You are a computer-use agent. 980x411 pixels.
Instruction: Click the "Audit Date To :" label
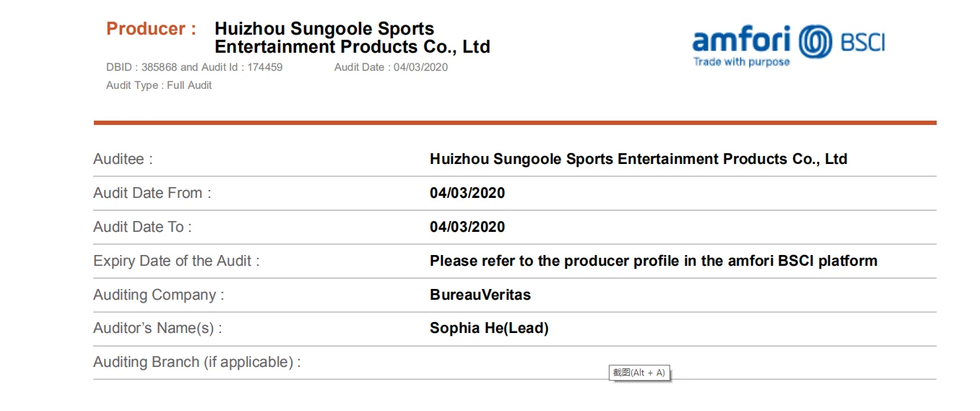(142, 227)
